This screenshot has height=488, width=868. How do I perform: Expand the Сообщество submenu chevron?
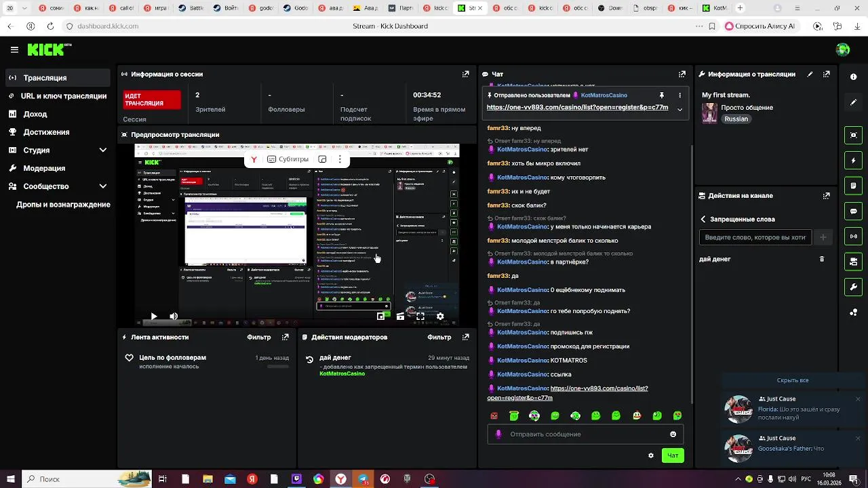coord(103,186)
